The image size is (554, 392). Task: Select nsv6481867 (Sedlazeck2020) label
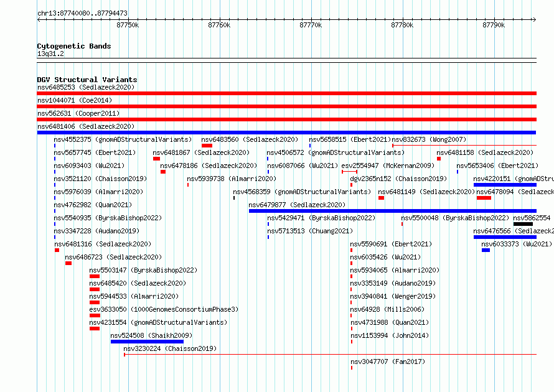(x=201, y=152)
